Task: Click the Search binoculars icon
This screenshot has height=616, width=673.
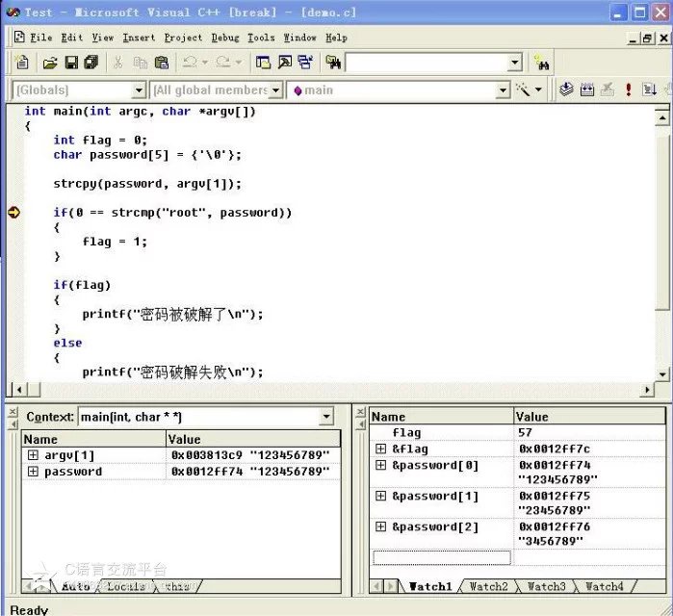Action: (542, 64)
